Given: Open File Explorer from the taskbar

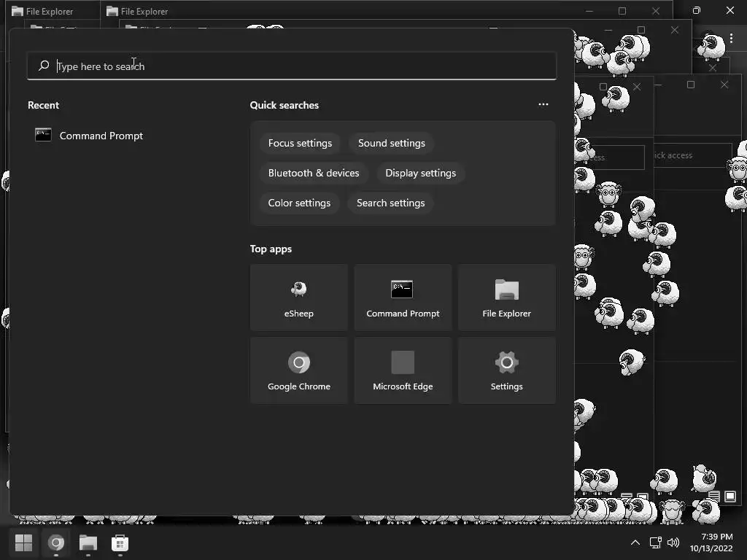Looking at the screenshot, I should pyautogui.click(x=88, y=542).
